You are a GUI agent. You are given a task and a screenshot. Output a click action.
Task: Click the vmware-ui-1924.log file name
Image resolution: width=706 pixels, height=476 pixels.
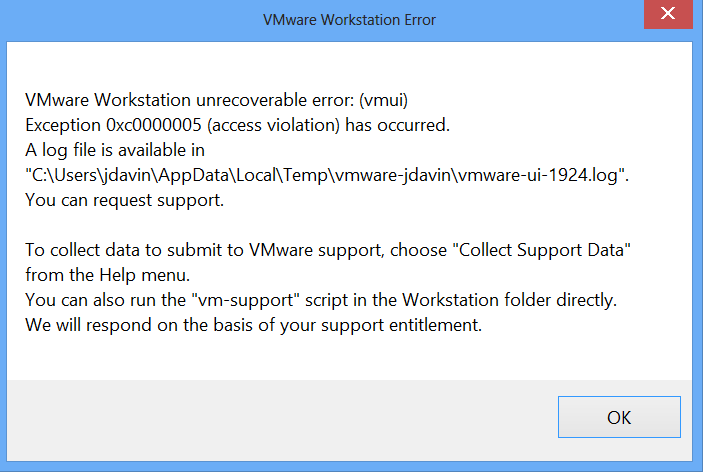pos(538,175)
